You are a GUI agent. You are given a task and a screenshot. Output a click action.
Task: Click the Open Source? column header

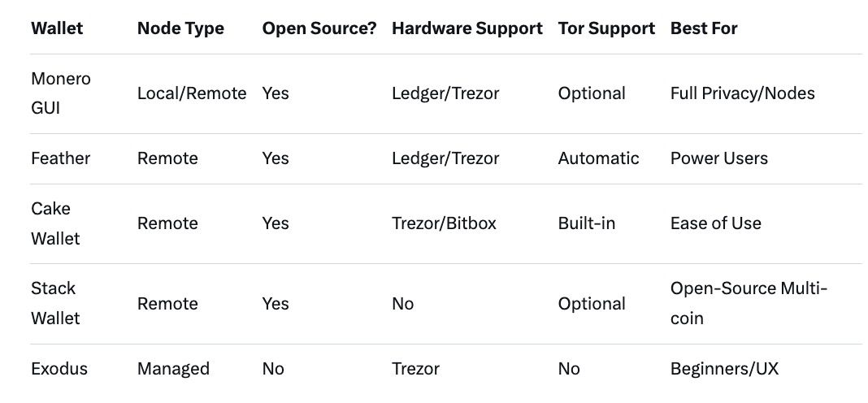pos(319,28)
